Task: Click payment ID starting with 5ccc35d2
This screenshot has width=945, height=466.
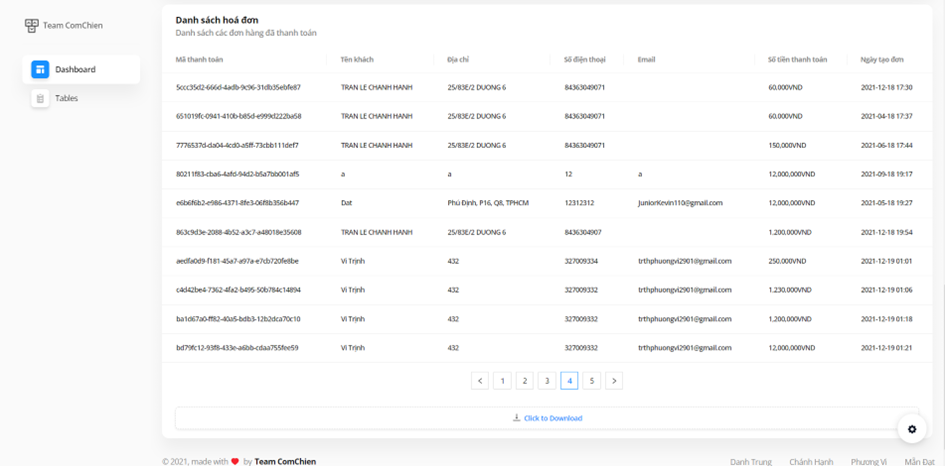Action: 238,87
